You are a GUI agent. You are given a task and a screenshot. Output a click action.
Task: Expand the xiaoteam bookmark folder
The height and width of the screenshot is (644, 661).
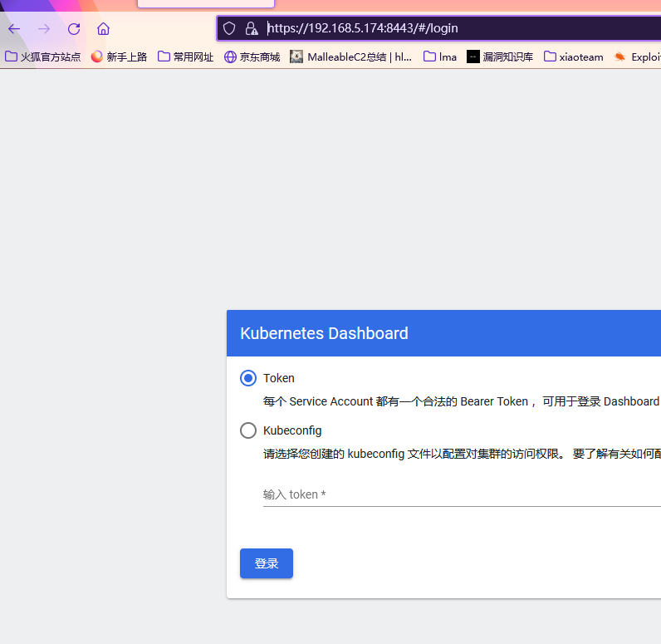click(x=573, y=57)
